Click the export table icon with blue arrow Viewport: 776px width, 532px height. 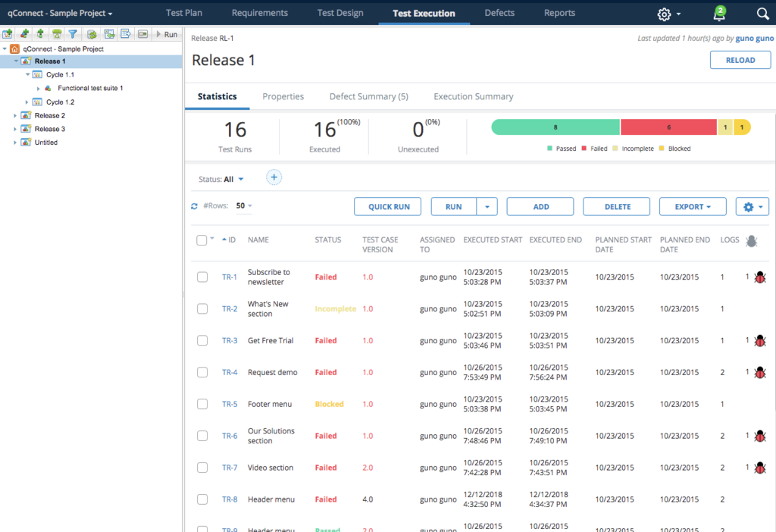coord(126,34)
